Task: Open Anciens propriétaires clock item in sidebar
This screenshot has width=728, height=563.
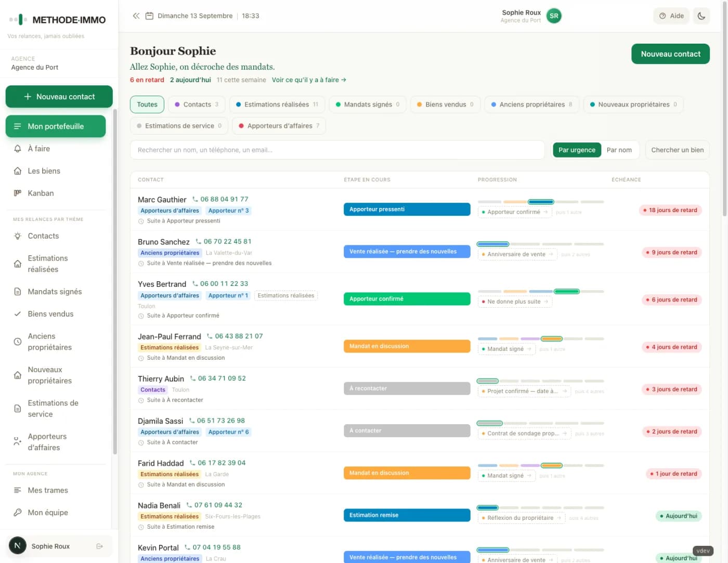Action: [x=56, y=342]
